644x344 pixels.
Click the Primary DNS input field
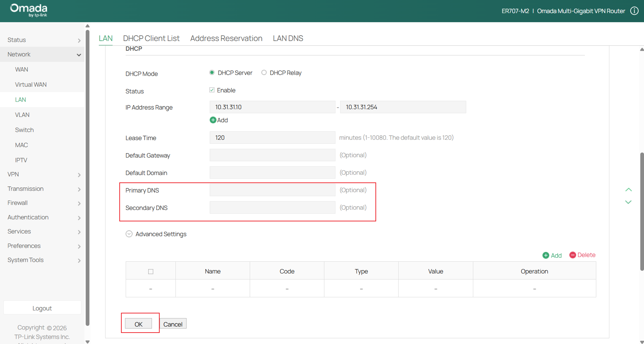(x=272, y=190)
